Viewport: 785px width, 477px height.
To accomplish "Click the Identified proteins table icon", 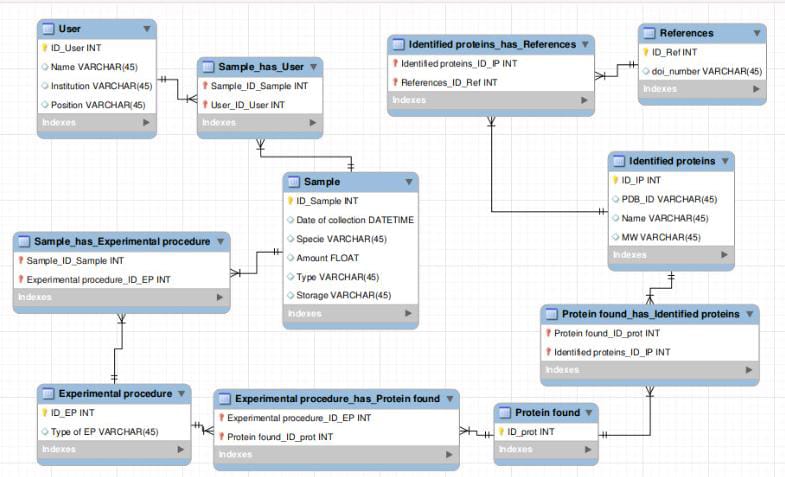I will pyautogui.click(x=619, y=161).
